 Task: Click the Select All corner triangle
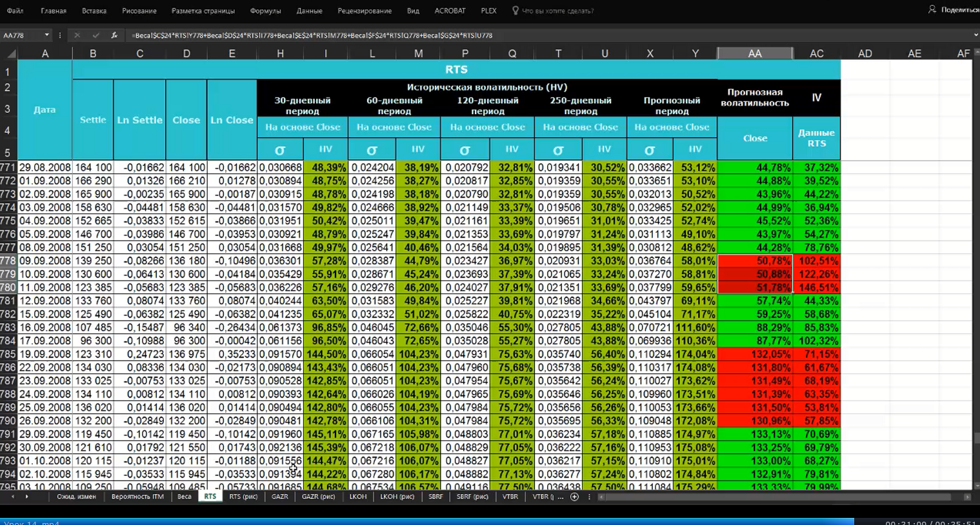(x=11, y=54)
